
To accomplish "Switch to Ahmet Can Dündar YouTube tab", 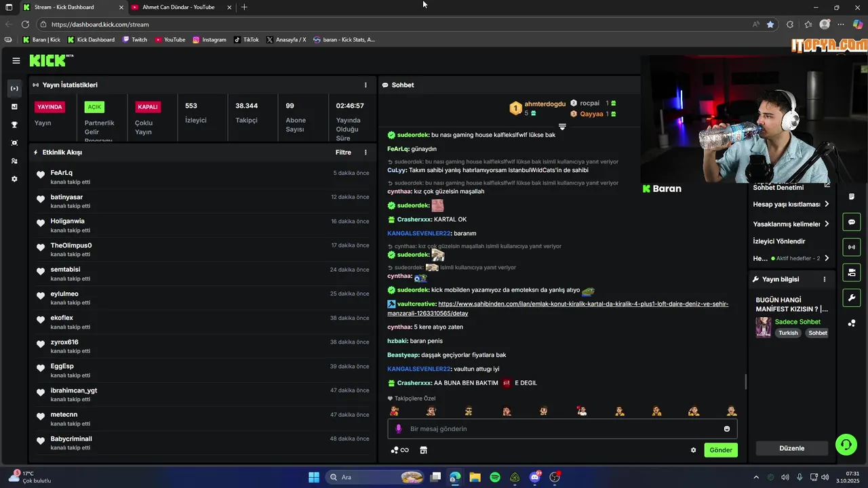I will coord(182,7).
